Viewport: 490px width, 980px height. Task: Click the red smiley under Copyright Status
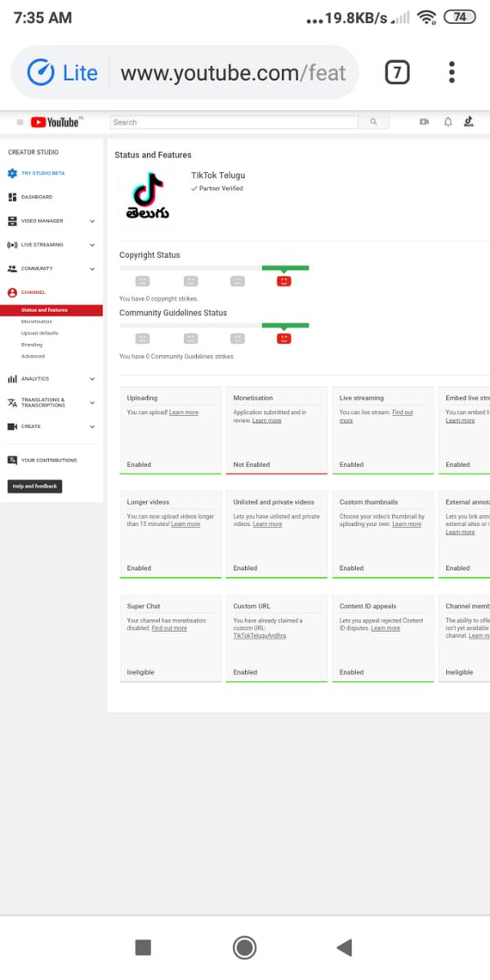(x=283, y=281)
